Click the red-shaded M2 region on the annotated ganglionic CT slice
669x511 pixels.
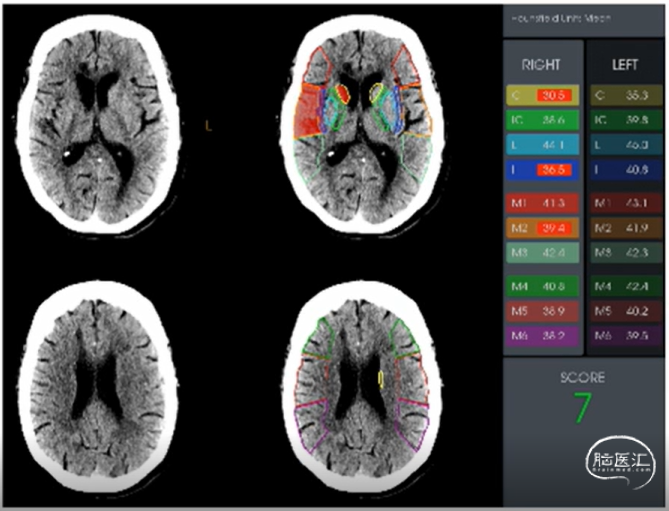tap(308, 111)
